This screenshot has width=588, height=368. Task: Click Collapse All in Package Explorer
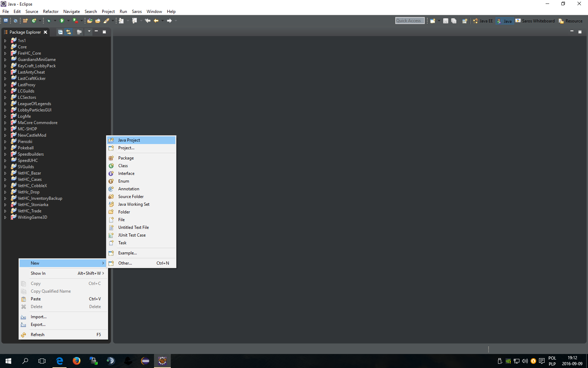[60, 32]
